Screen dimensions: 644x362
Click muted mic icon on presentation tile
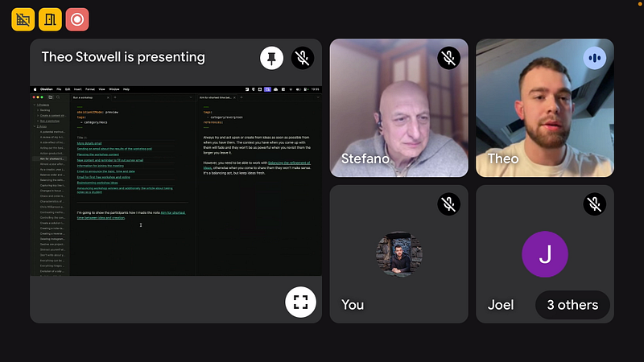pyautogui.click(x=303, y=58)
